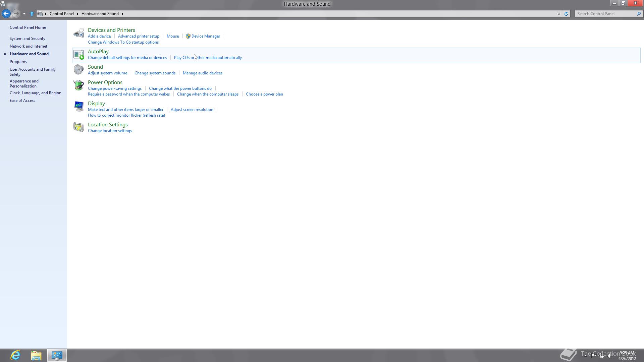
Task: Go up one level with Up arrow
Action: [32, 14]
